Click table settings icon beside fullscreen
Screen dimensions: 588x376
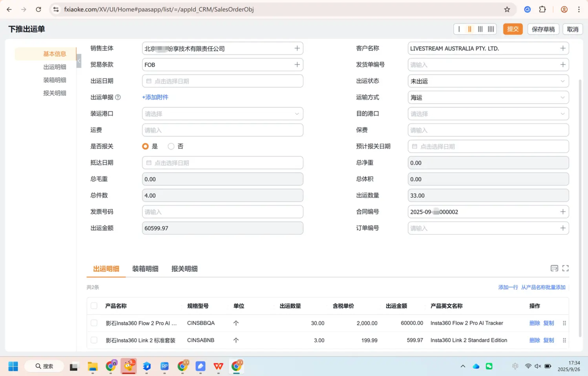point(554,268)
